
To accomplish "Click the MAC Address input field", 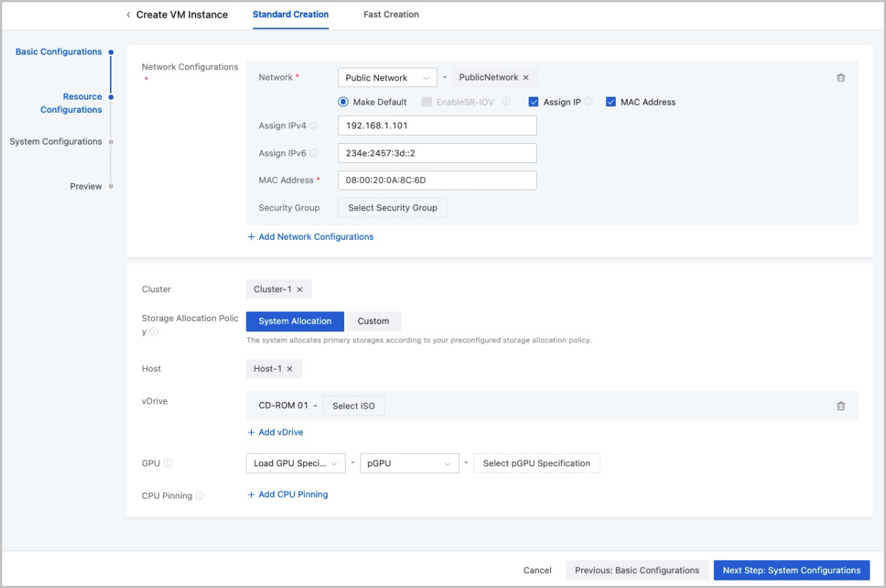I will click(x=436, y=181).
